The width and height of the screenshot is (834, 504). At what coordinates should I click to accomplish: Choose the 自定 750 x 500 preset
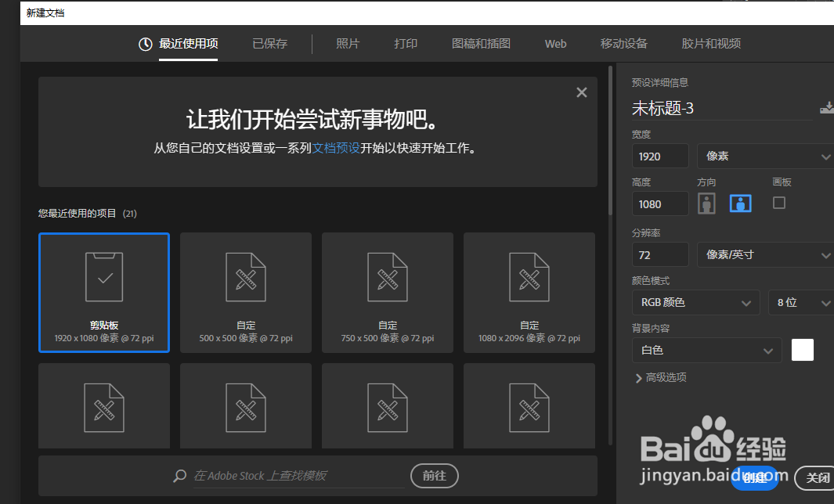388,293
